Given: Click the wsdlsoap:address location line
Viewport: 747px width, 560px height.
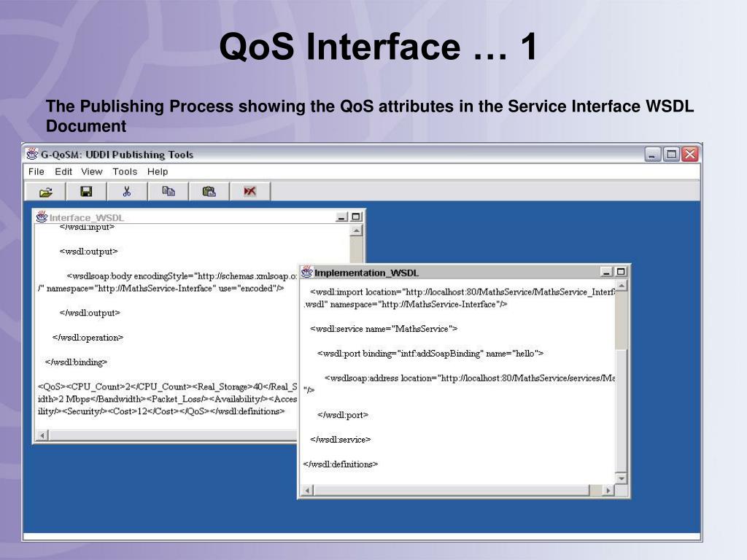Looking at the screenshot, I should (470, 378).
